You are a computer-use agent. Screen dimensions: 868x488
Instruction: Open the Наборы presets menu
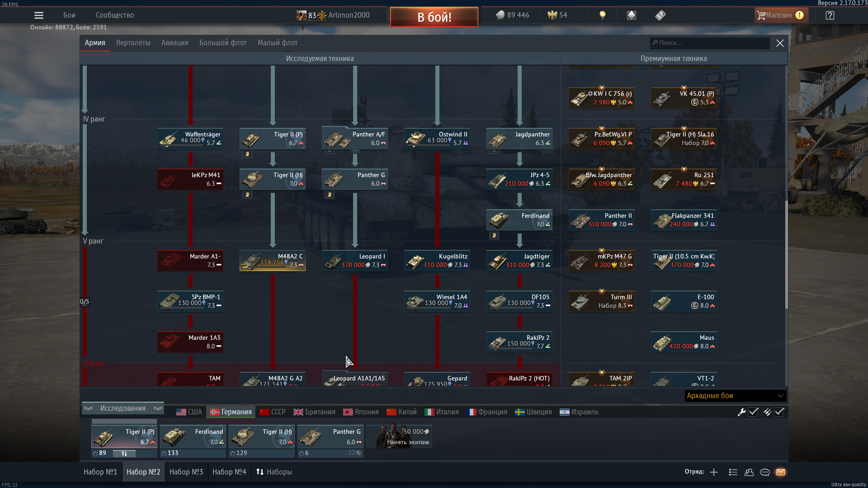point(274,472)
